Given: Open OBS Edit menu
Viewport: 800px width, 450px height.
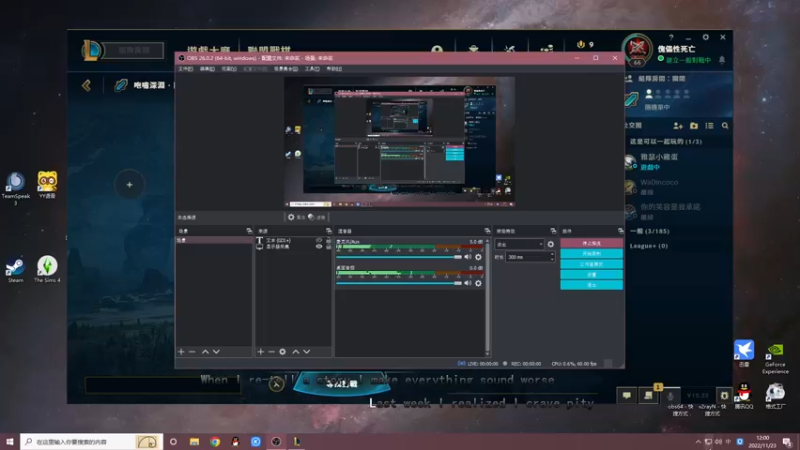Looking at the screenshot, I should click(x=207, y=69).
